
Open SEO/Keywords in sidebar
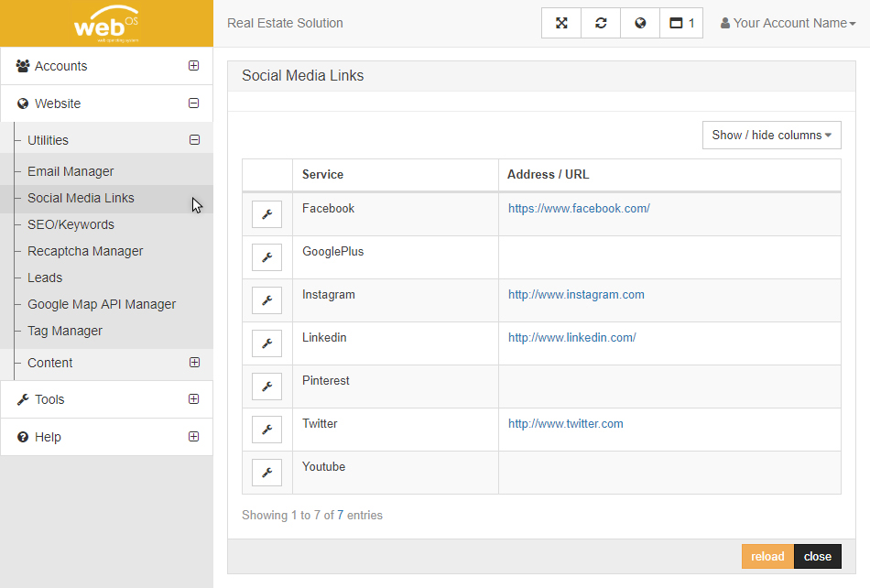click(71, 224)
